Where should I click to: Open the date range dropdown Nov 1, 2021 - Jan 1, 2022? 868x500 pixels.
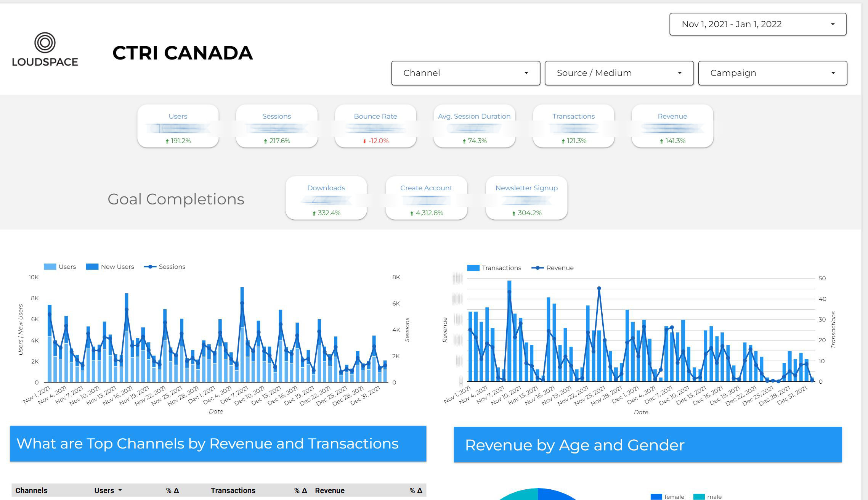pyautogui.click(x=758, y=24)
